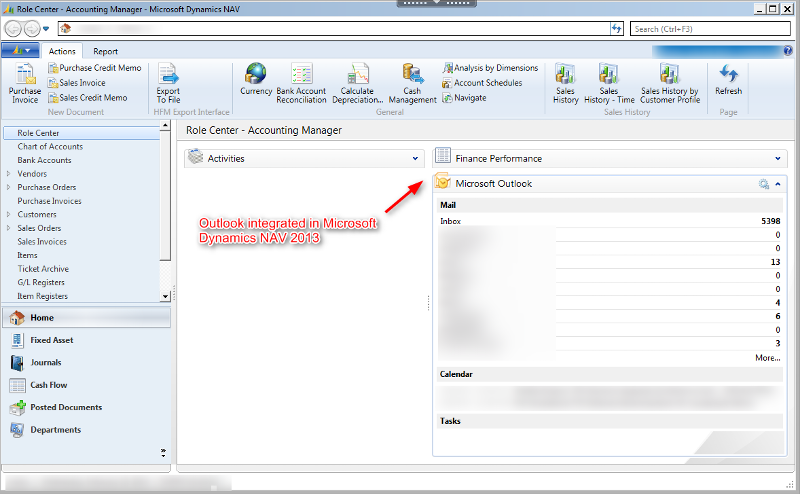The image size is (800, 494).
Task: Click the back navigation arrow
Action: coord(13,29)
